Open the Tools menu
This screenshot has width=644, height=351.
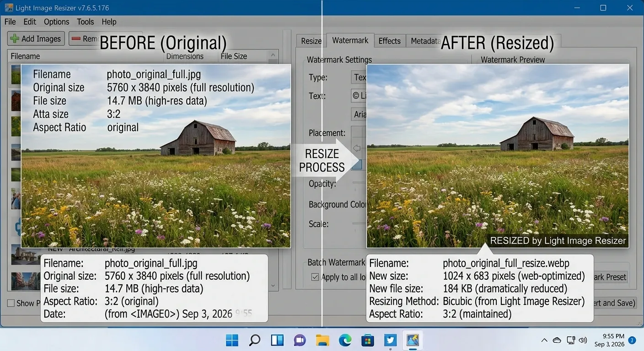pos(85,21)
